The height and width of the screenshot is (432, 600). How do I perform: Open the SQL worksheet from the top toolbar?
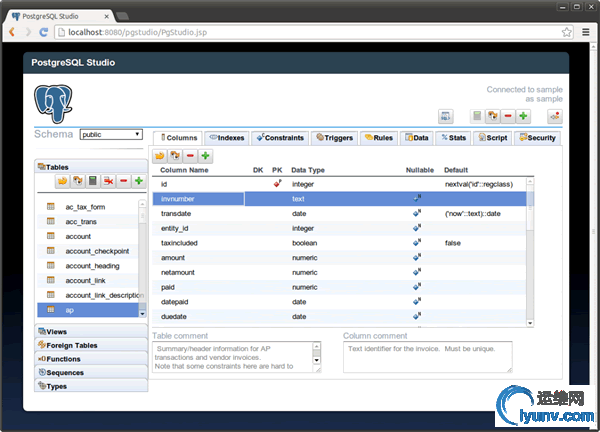pyautogui.click(x=445, y=116)
